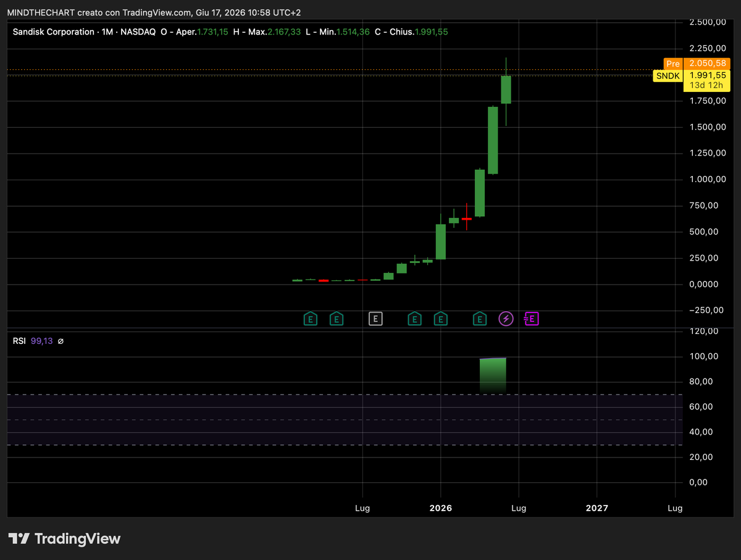
Task: Open green earnings marker on the 2026 gridline
Action: [x=440, y=319]
